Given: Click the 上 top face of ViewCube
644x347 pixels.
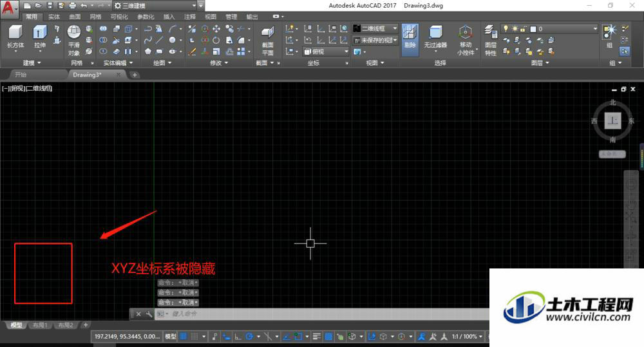Looking at the screenshot, I should click(x=612, y=121).
